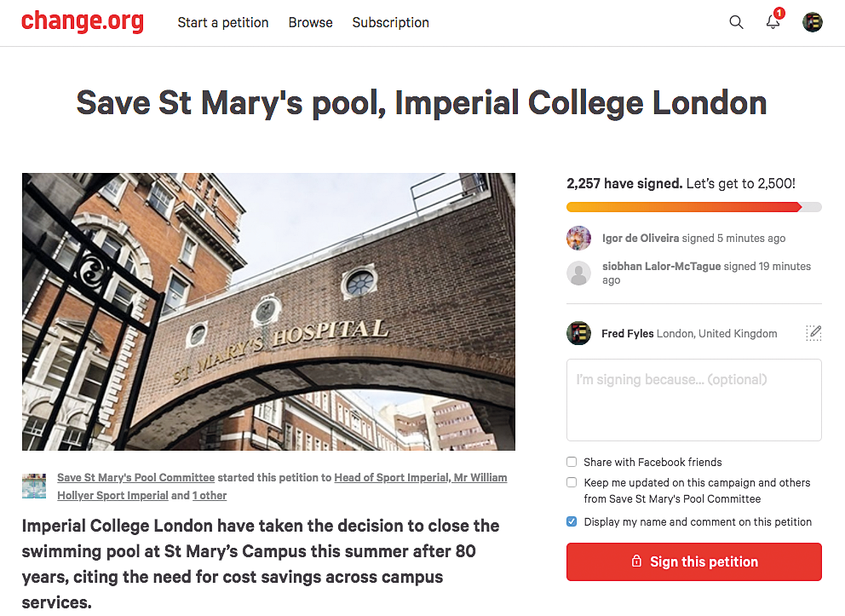Go to the Browse page
This screenshot has width=845, height=616.
[x=310, y=23]
